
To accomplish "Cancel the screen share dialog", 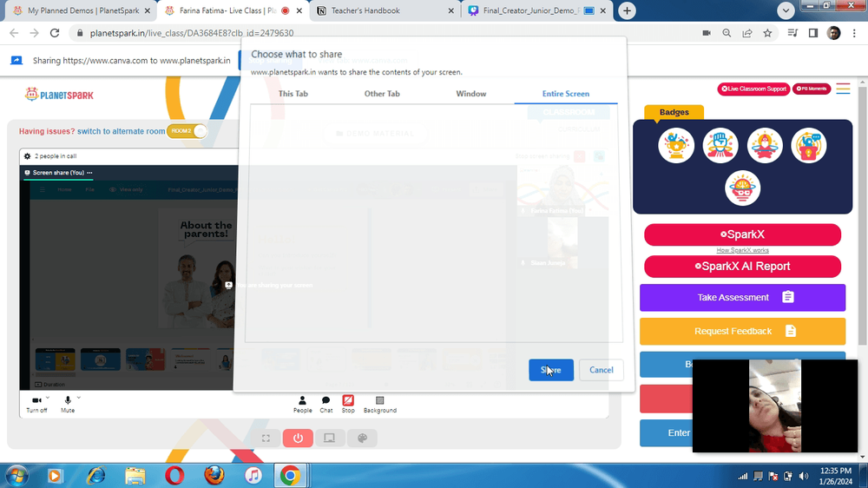I will pos(601,370).
